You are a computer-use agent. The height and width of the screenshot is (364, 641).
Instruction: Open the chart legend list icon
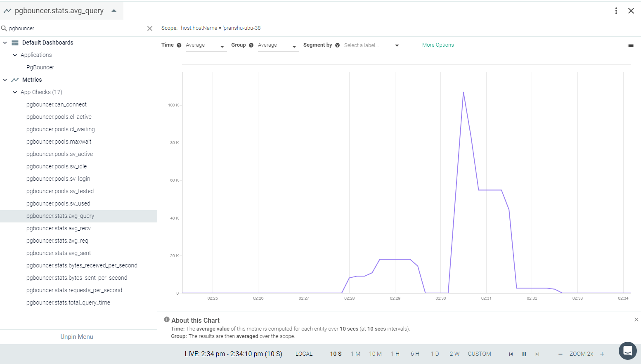click(630, 45)
